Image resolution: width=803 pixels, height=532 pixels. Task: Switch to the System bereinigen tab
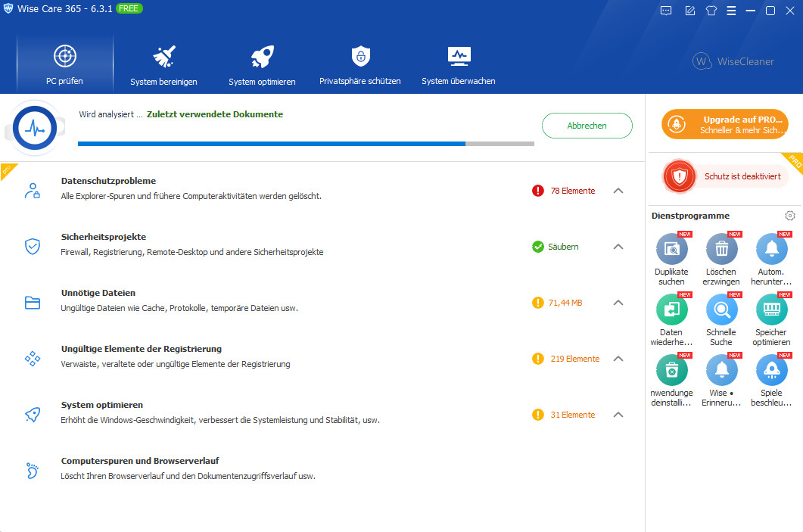(163, 65)
